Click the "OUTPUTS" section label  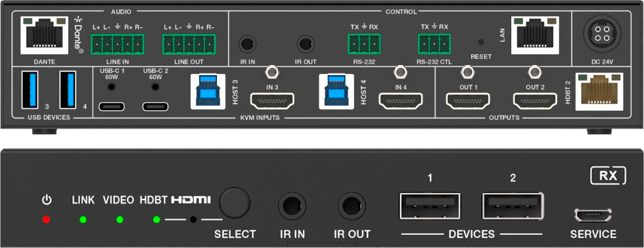pyautogui.click(x=505, y=117)
